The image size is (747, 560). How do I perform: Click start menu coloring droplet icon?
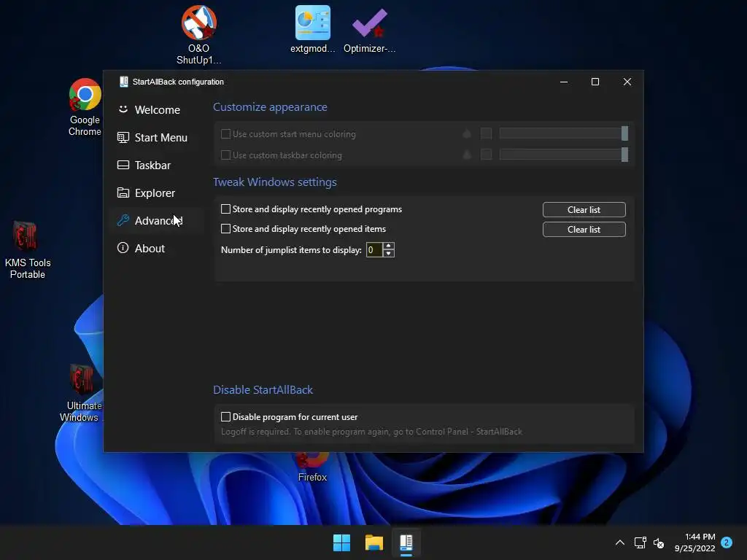pos(467,134)
